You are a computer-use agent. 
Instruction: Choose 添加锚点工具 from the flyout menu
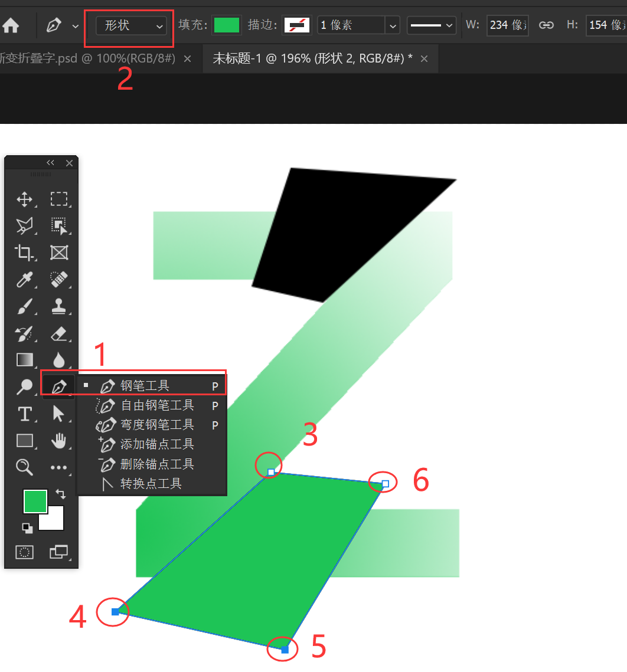coord(152,444)
